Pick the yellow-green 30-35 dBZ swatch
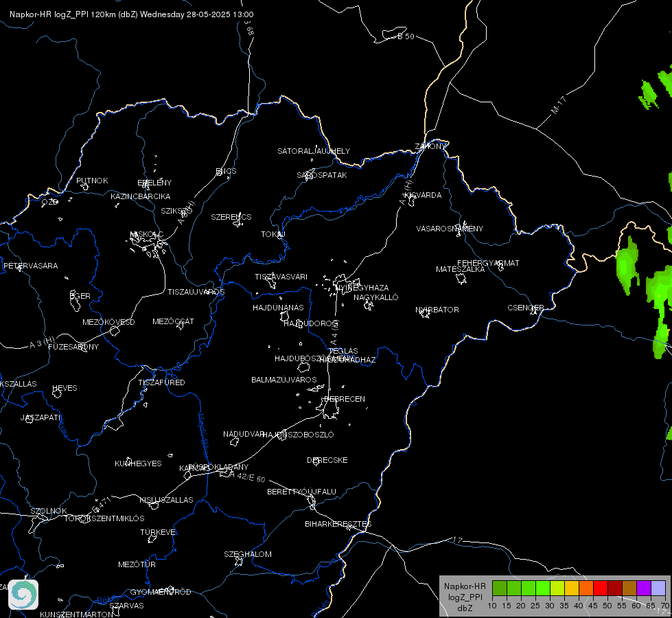This screenshot has width=672, height=618. click(557, 588)
